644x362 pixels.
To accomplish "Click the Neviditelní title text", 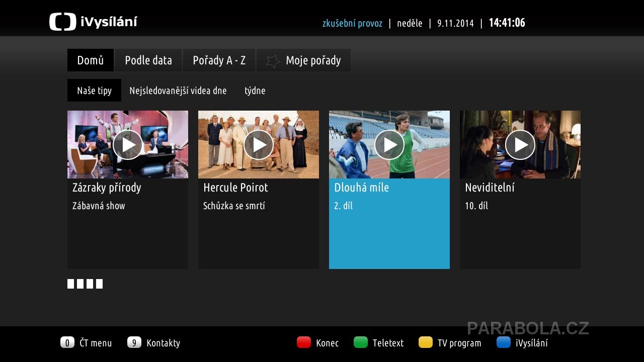I will pos(490,188).
